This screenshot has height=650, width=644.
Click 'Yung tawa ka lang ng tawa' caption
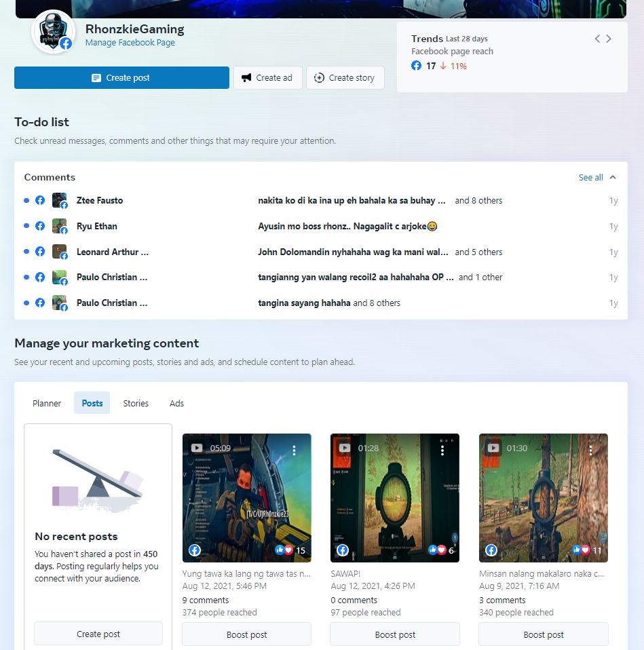coord(246,573)
